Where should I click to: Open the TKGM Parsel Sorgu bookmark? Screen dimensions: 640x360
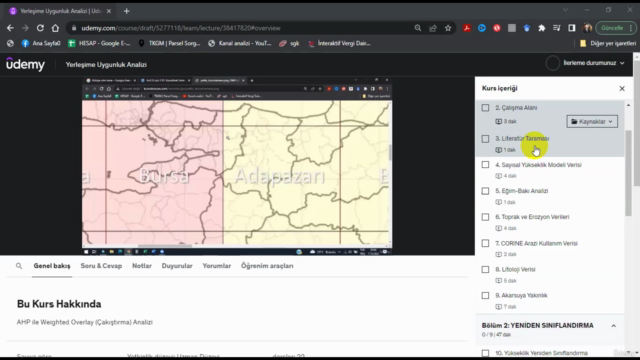tap(169, 43)
